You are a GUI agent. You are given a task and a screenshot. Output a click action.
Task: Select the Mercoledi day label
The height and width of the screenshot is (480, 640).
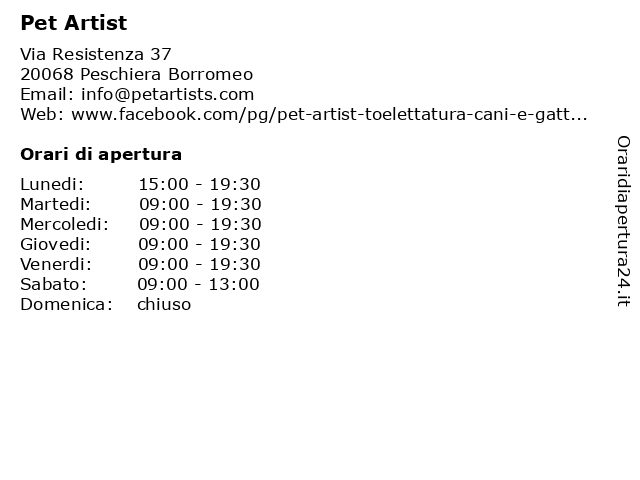64,224
